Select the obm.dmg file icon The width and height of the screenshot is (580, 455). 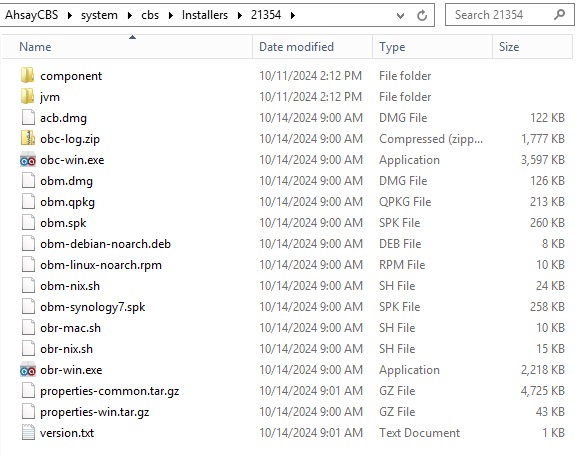(x=28, y=181)
